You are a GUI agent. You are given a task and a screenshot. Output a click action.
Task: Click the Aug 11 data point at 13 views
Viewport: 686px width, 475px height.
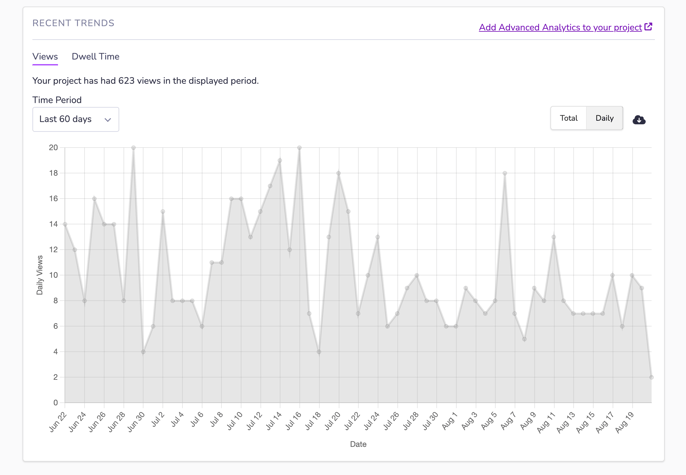tap(553, 237)
